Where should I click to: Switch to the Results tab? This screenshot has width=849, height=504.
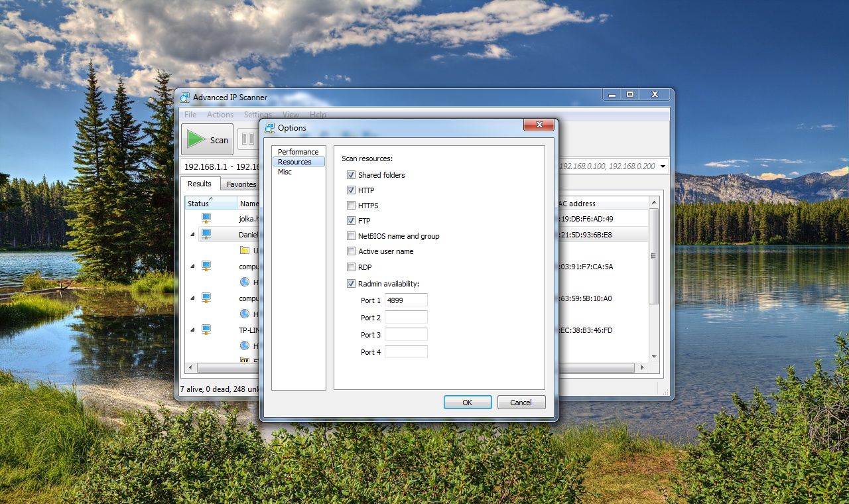pyautogui.click(x=200, y=184)
